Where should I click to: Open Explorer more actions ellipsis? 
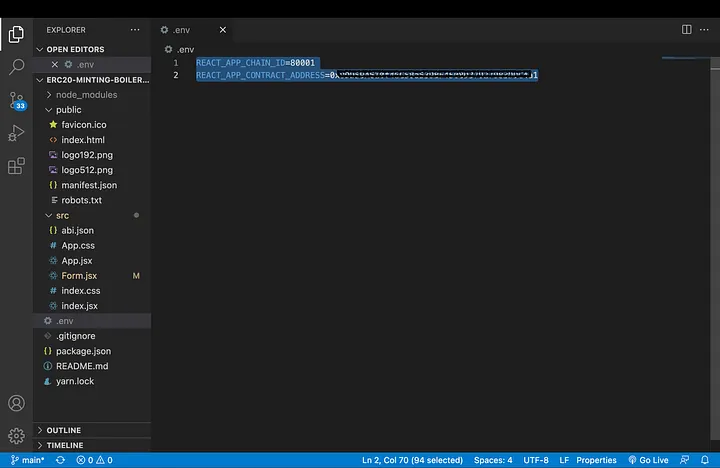pos(135,30)
